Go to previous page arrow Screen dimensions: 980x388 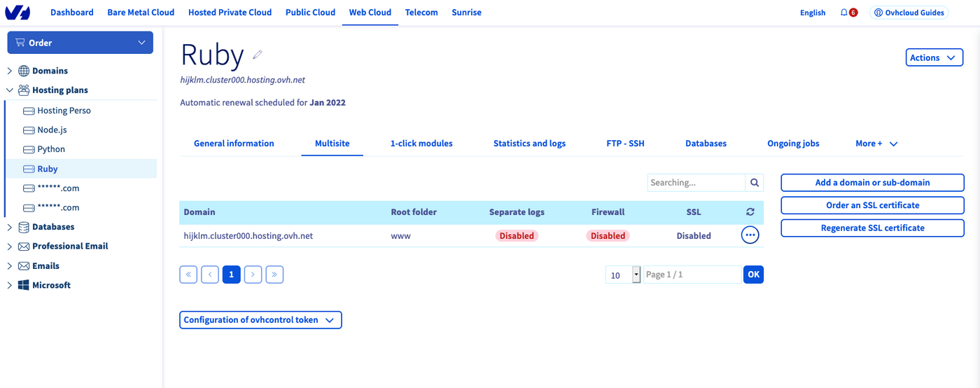coord(210,275)
